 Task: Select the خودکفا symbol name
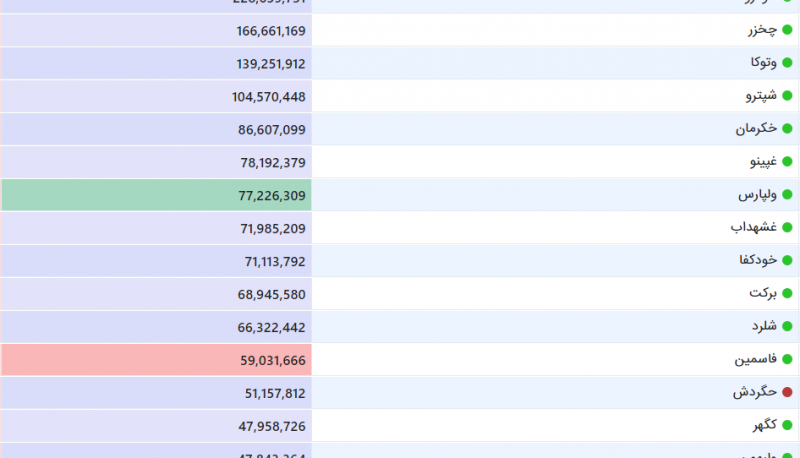pyautogui.click(x=758, y=260)
